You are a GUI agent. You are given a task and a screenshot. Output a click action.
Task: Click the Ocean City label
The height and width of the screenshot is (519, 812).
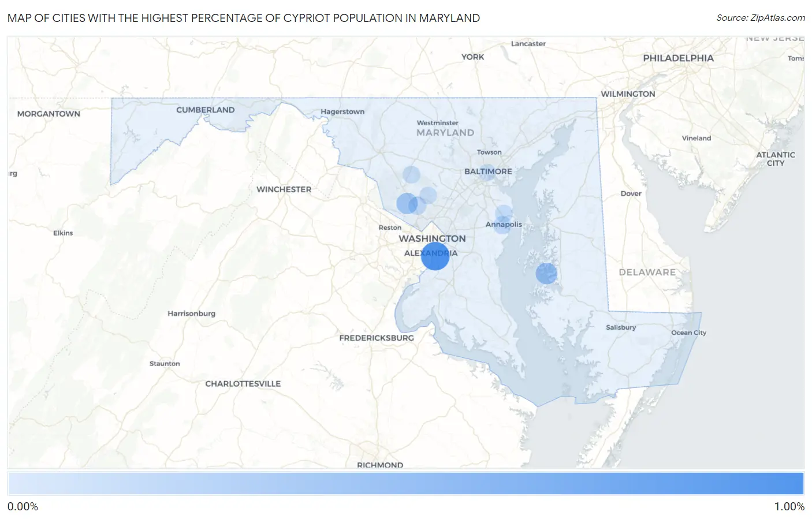(688, 333)
